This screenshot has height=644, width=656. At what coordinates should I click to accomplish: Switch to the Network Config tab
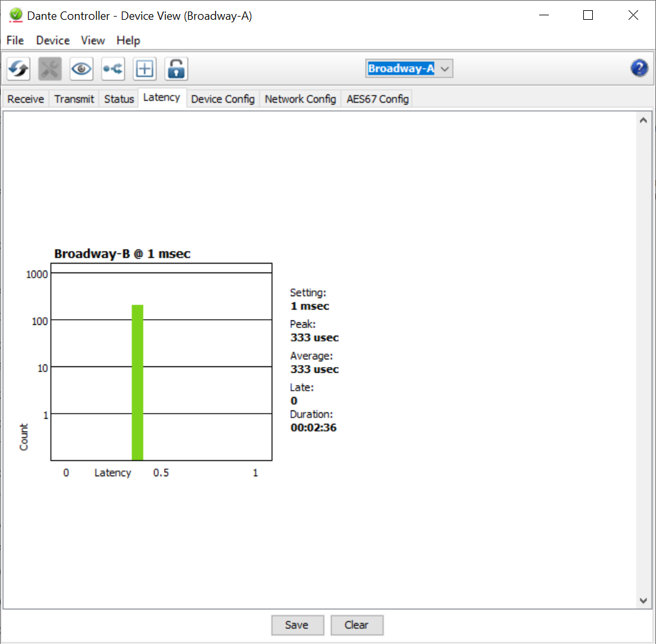(x=300, y=99)
